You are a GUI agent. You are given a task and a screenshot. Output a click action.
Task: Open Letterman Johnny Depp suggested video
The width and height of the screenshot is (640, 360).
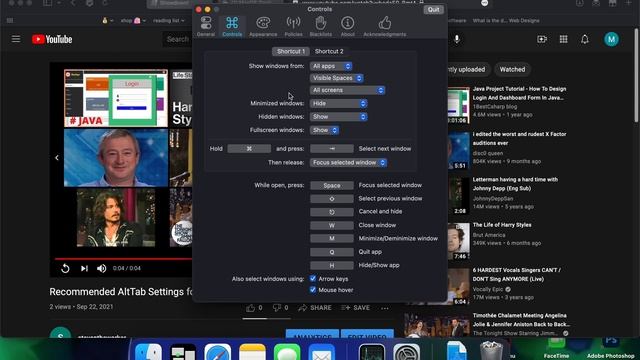[x=515, y=184]
